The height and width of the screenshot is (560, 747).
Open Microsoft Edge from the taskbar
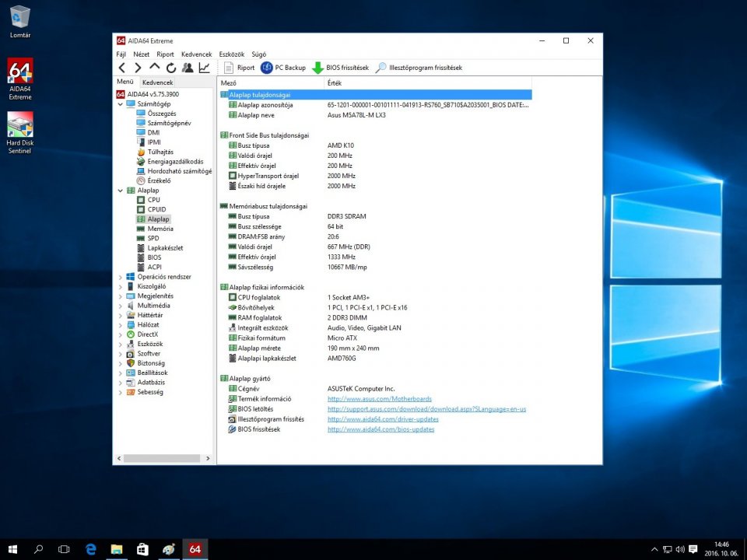(x=90, y=549)
